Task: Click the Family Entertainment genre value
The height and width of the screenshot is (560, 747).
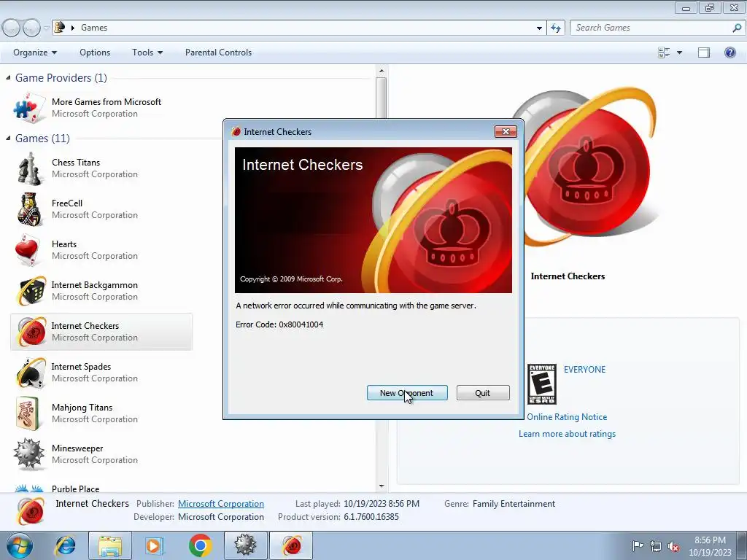Action: click(x=514, y=503)
